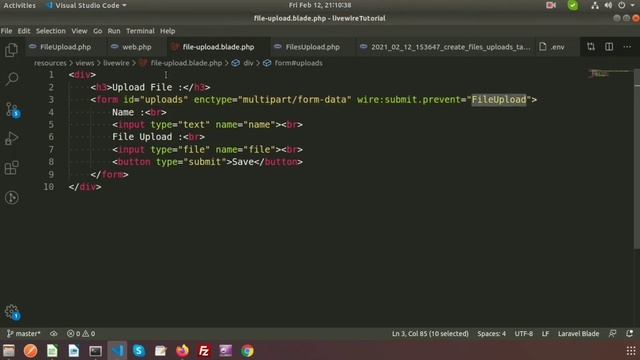Split the editor to the right
This screenshot has width=640, height=360.
click(x=609, y=47)
